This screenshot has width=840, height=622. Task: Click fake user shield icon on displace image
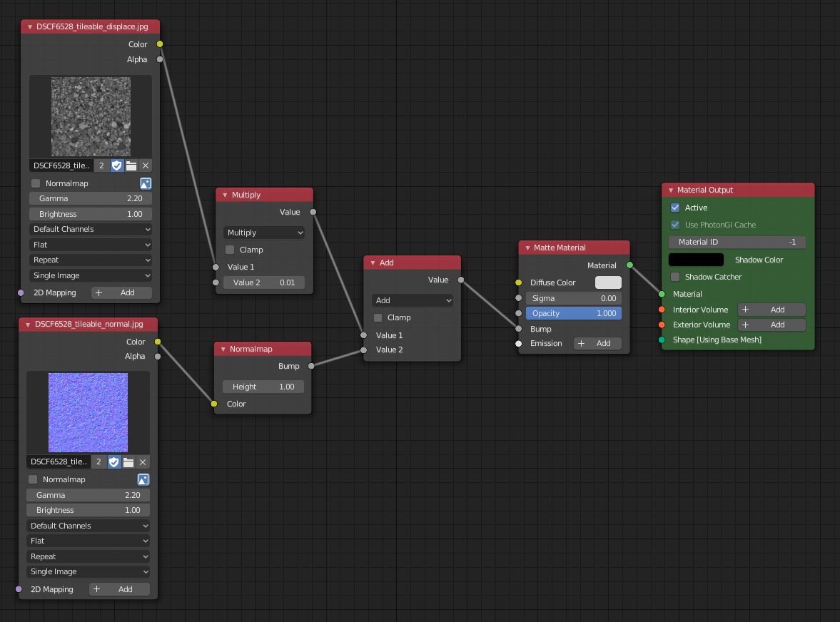coord(117,165)
